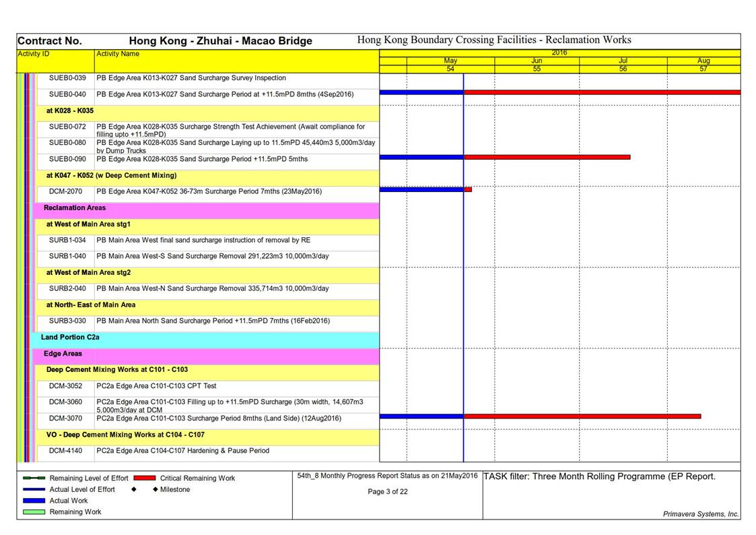The image size is (756, 535).
Task: Click the red critical bar for SUEB0-090
Action: [547, 157]
